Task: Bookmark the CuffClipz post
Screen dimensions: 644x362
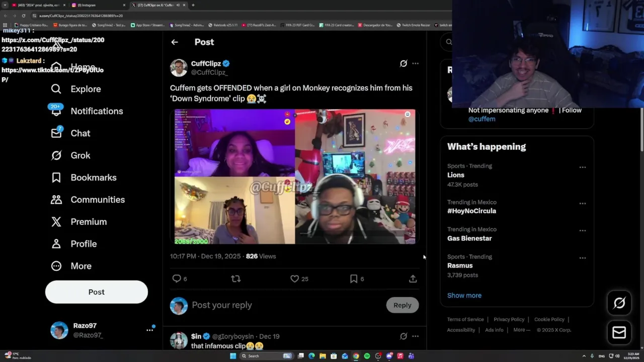Action: 354,279
